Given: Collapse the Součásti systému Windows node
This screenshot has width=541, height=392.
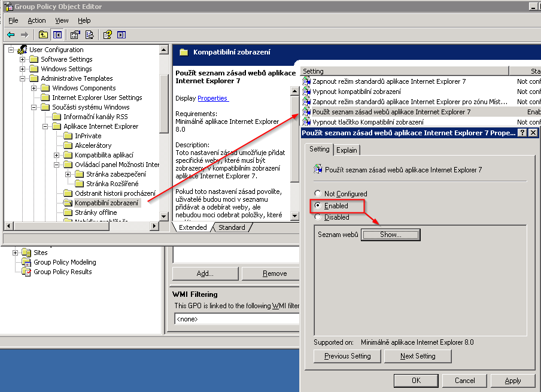Looking at the screenshot, I should point(34,107).
